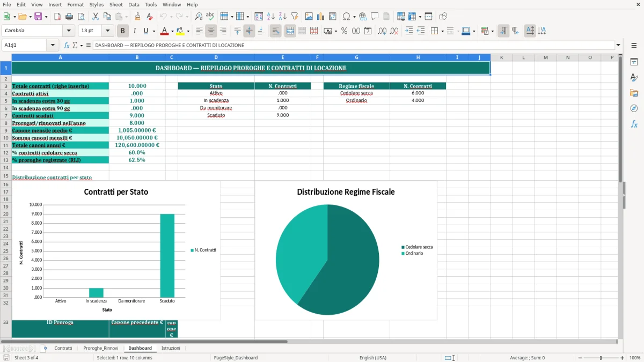Expand the formula bar
The image size is (644, 362).
(618, 45)
